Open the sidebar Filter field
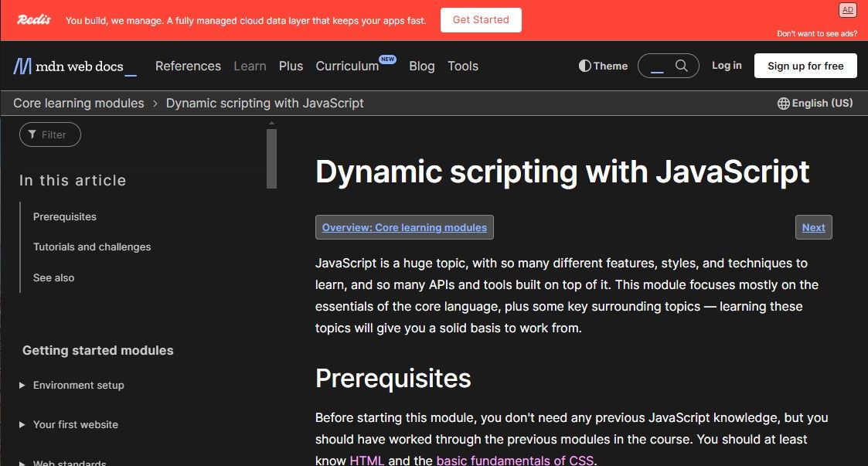 (50, 134)
